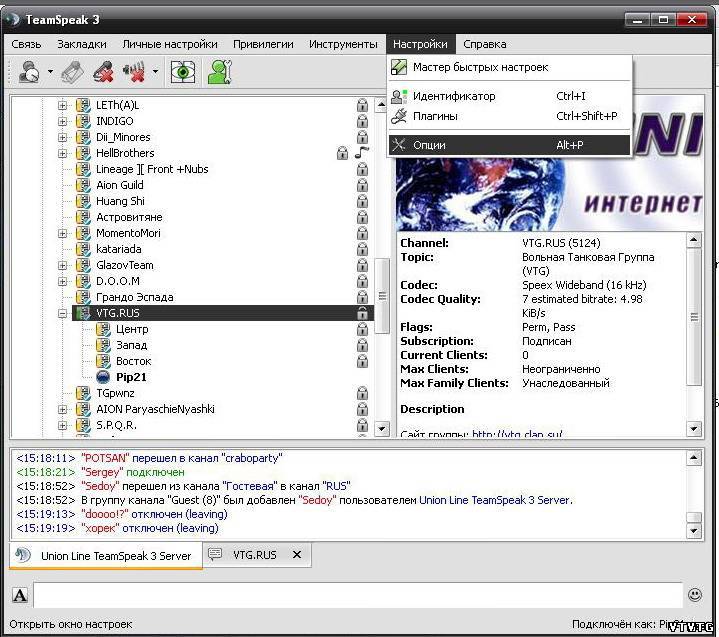719x637 pixels.
Task: Open the Инструменты menu
Action: pyautogui.click(x=343, y=44)
